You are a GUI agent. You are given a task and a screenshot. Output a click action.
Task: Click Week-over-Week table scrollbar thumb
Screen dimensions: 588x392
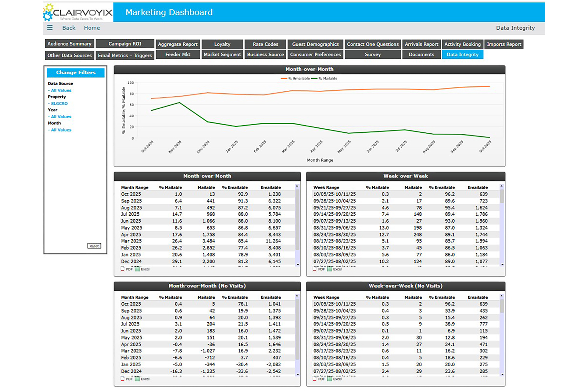(502, 196)
